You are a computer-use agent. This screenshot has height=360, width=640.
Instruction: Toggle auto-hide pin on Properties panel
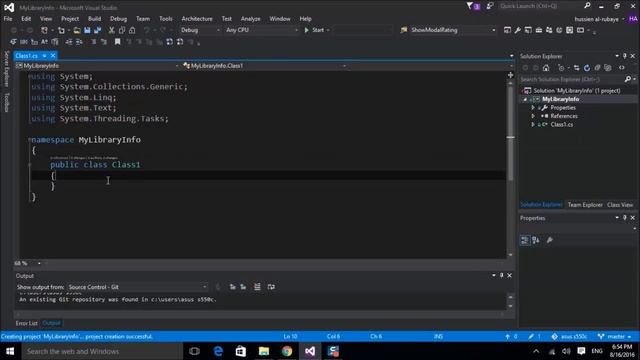point(624,218)
